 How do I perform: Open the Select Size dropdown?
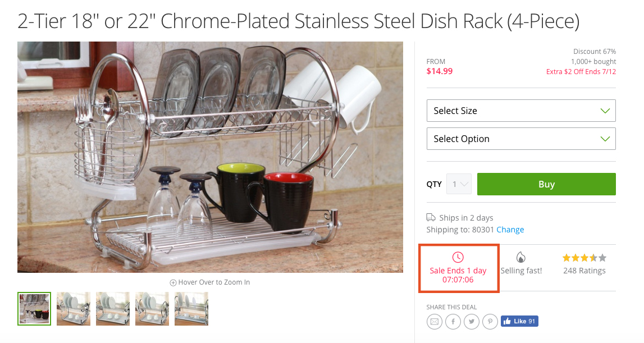pyautogui.click(x=520, y=111)
